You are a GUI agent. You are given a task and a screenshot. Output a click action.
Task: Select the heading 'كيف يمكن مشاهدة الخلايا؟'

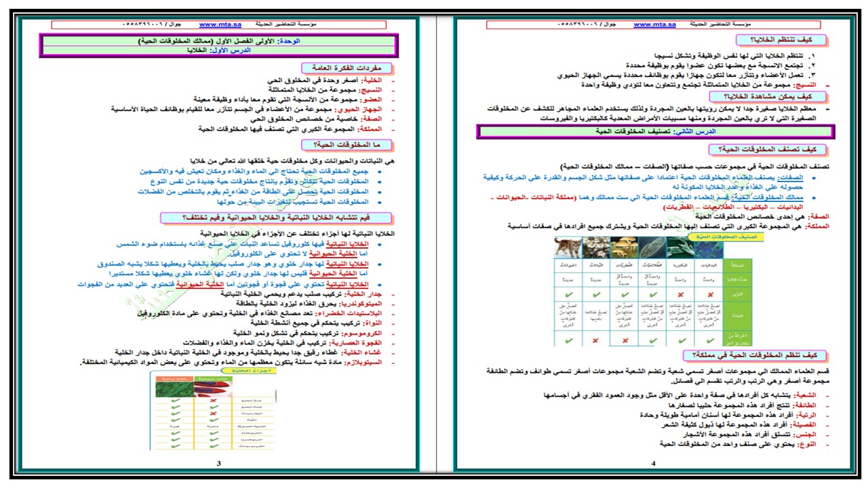768,97
